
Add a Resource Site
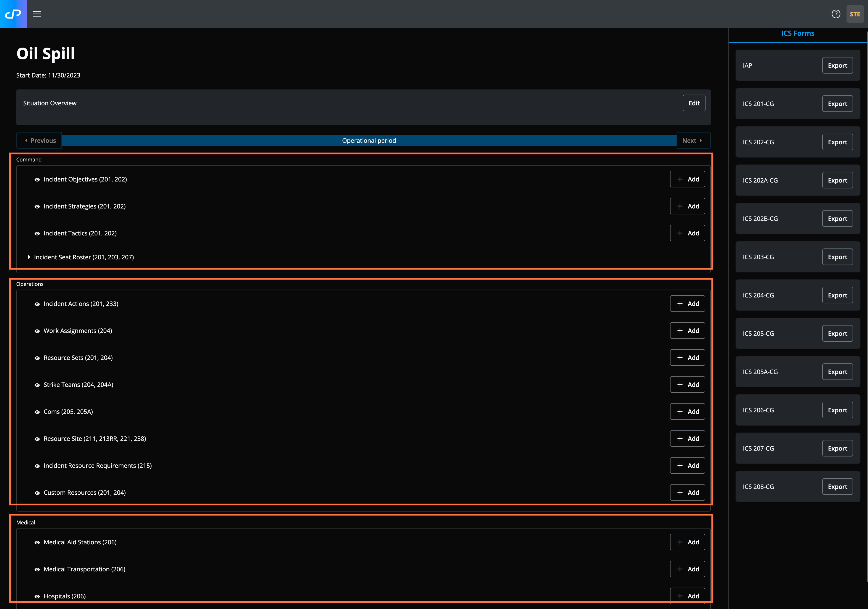[687, 439]
